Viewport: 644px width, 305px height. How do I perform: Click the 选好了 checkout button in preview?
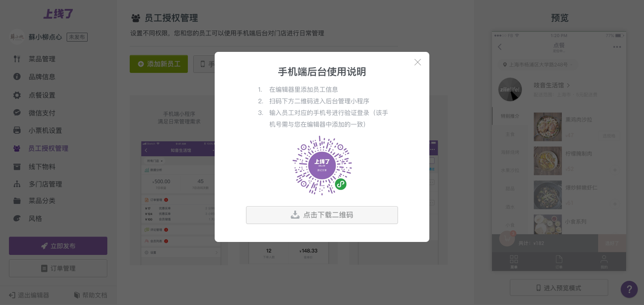[612, 243]
